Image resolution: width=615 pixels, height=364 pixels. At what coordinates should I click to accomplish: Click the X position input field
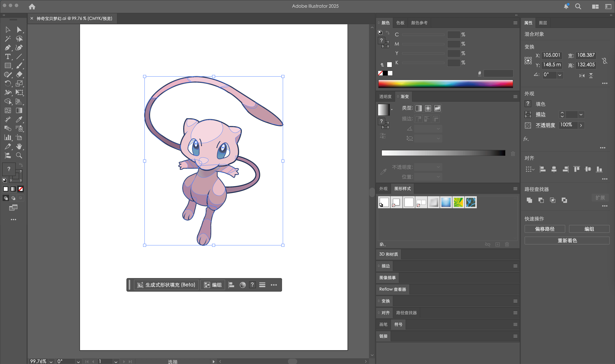tap(551, 55)
